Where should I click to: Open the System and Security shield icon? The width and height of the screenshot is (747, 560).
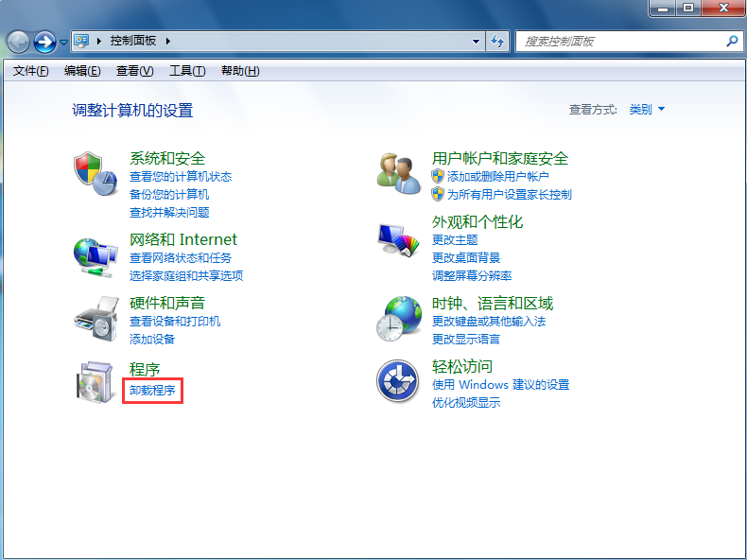click(x=96, y=173)
